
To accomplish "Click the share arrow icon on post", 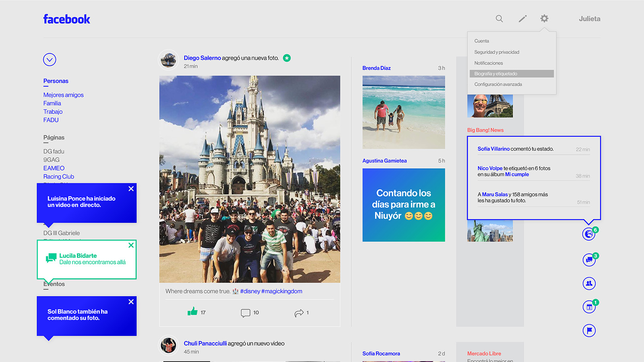I will tap(299, 313).
